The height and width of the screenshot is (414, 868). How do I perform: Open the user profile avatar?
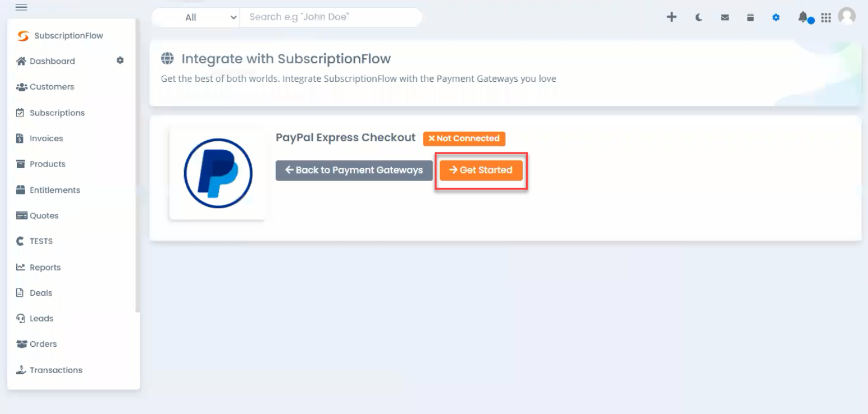tap(847, 16)
